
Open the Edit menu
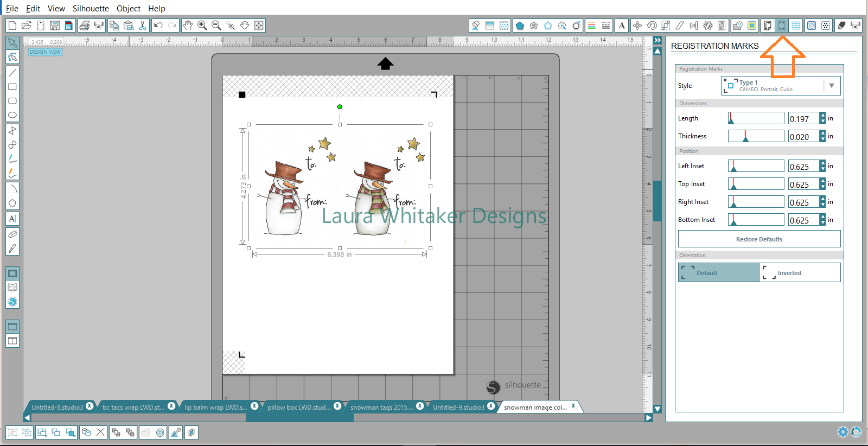coord(33,8)
